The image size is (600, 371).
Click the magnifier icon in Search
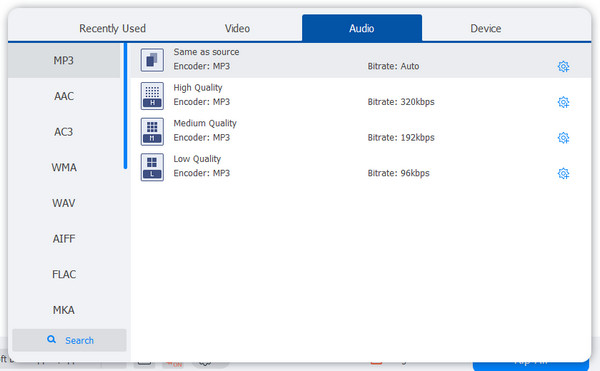click(51, 339)
